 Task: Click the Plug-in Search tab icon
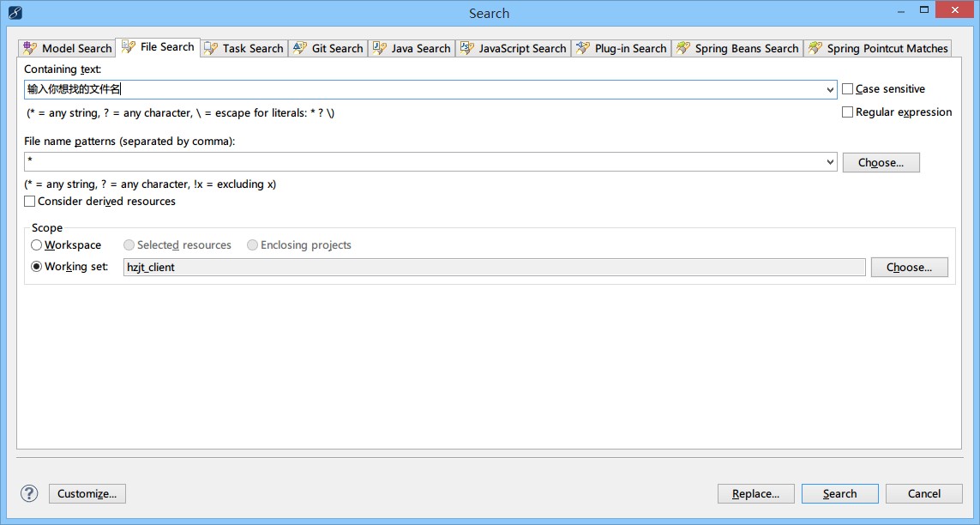(583, 49)
